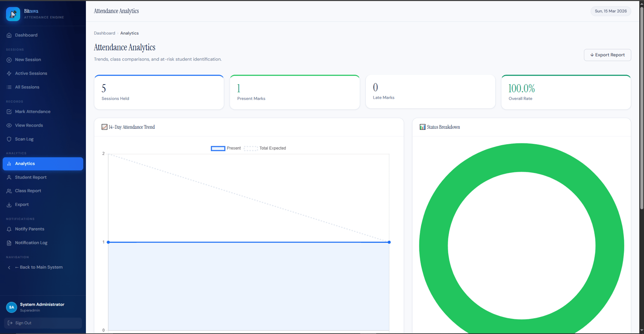644x334 pixels.
Task: Click the Sign Out button
Action: 43,323
